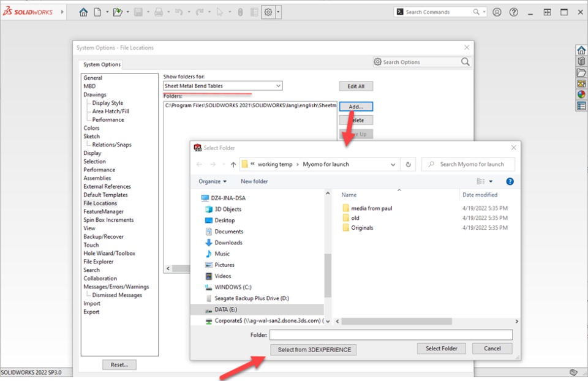Open SOLIDWORKS Resources task pane home icon
Image resolution: width=588 pixels, height=381 pixels.
581,50
